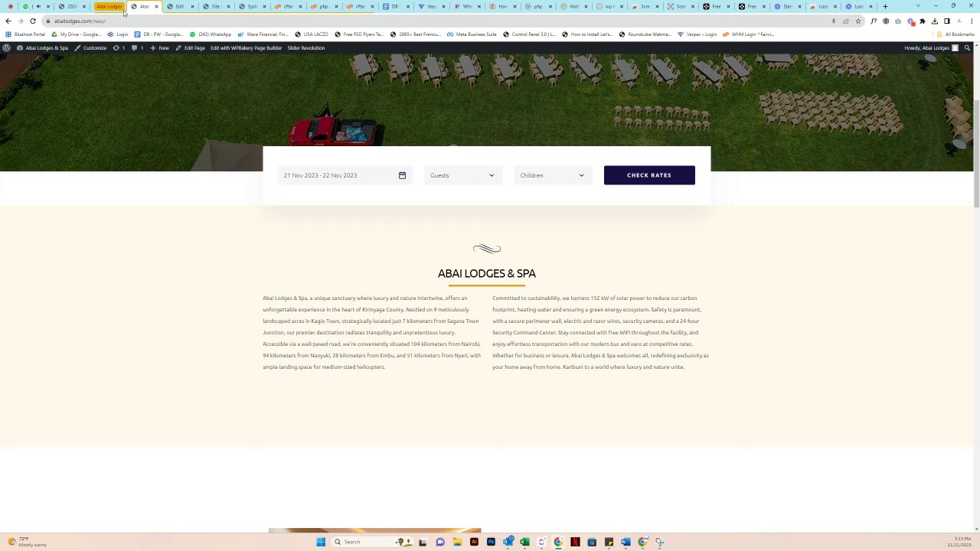Open the Chrome three-dot menu
This screenshot has width=980, height=551.
[971, 21]
